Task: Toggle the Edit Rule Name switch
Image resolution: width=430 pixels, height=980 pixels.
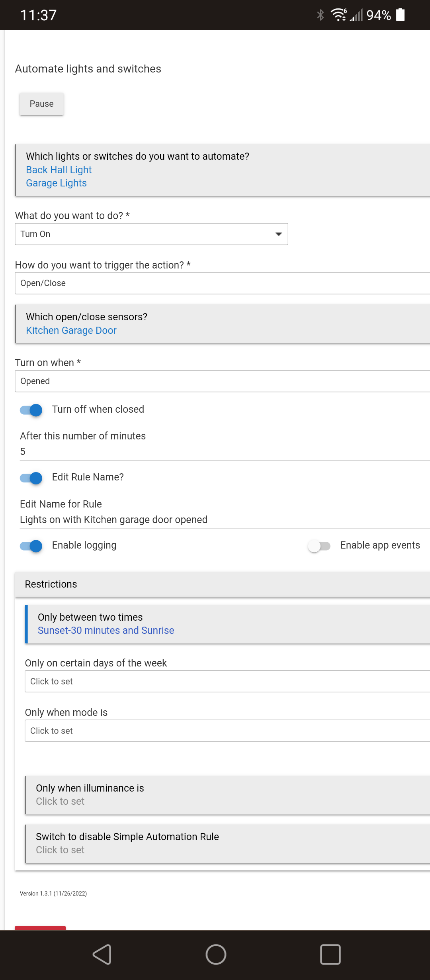Action: coord(31,478)
